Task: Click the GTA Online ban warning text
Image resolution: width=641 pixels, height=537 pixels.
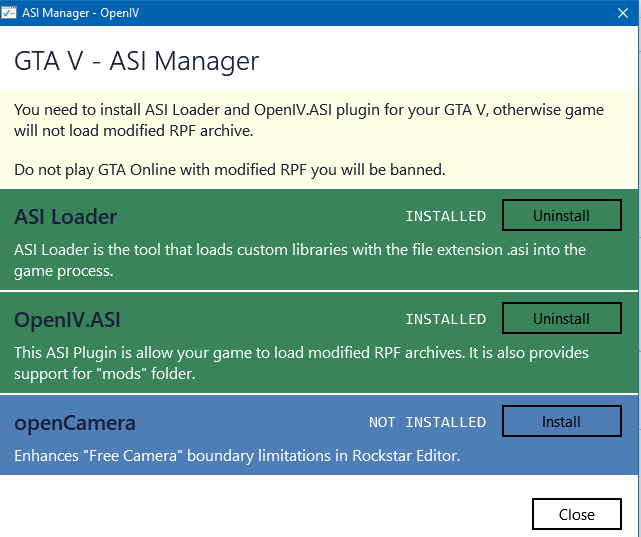Action: pos(230,170)
